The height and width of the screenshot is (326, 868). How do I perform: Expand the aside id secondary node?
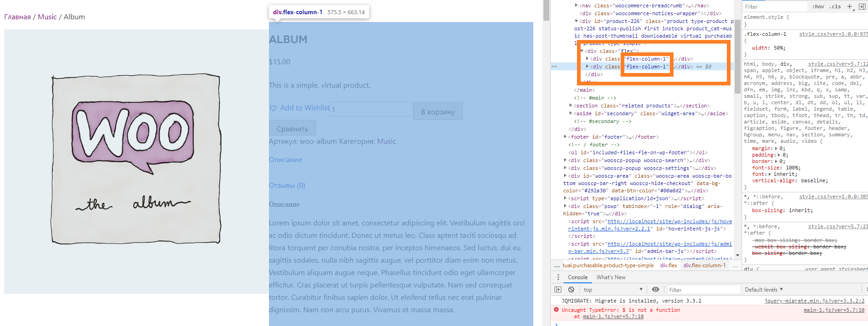pyautogui.click(x=571, y=113)
